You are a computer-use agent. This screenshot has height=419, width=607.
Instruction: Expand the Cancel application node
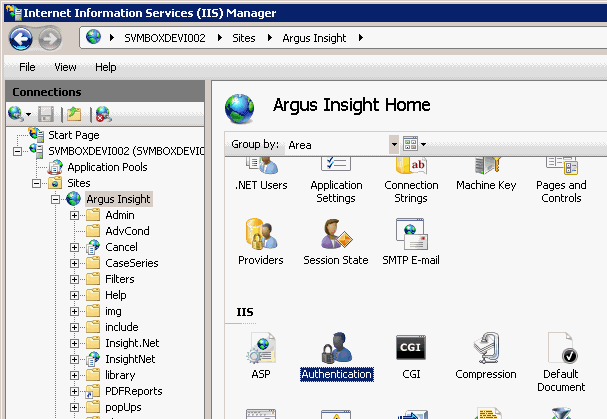pyautogui.click(x=74, y=247)
